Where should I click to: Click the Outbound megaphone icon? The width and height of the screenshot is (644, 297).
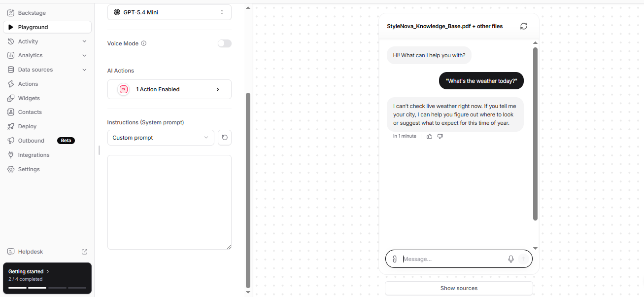(11, 141)
